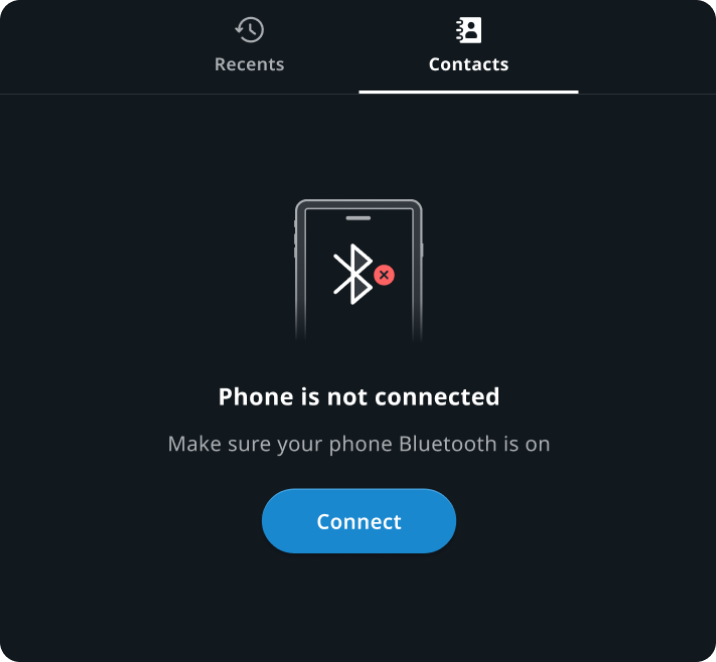Click the red X error badge

click(x=384, y=275)
